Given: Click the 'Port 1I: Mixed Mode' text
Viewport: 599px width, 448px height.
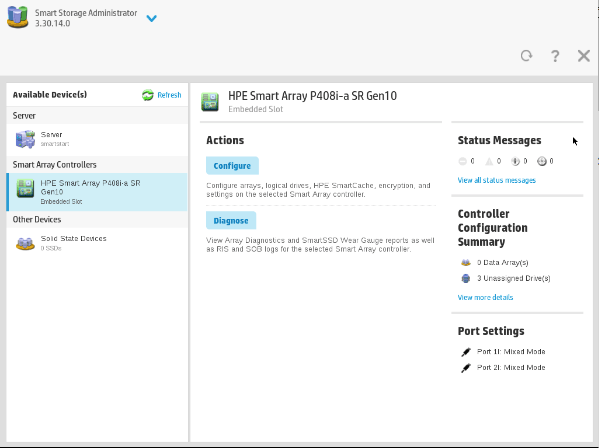Looking at the screenshot, I should pos(511,352).
